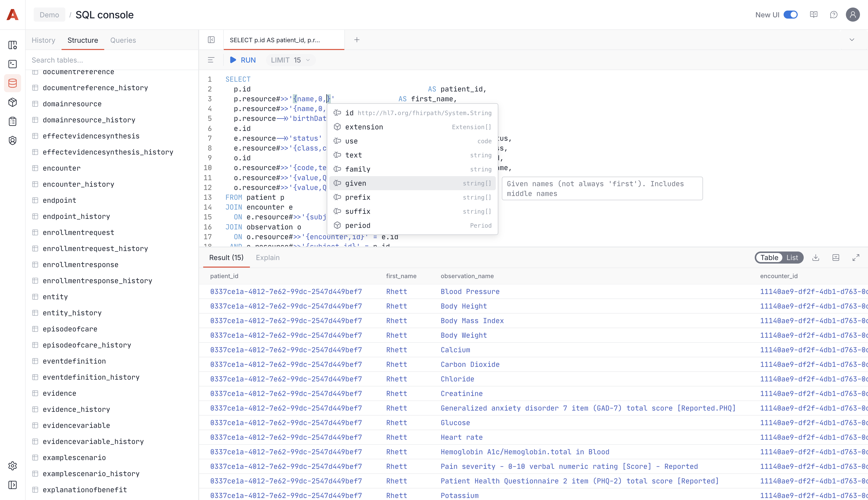Image resolution: width=868 pixels, height=500 pixels.
Task: Switch to the History tab
Action: pos(43,40)
